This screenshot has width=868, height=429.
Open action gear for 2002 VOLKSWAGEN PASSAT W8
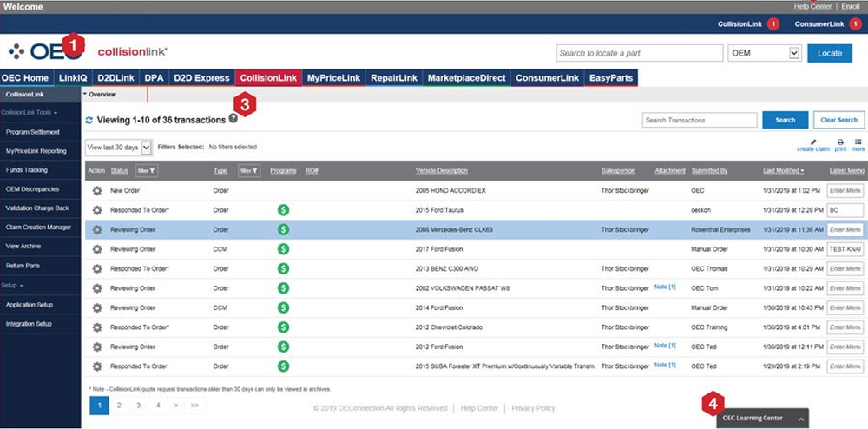(97, 288)
